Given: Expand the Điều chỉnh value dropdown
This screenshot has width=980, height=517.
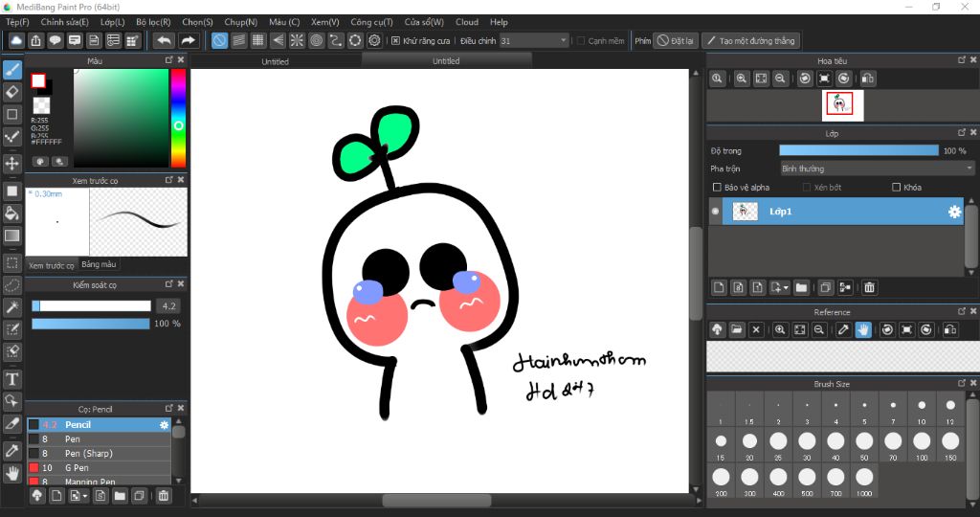Looking at the screenshot, I should click(x=563, y=41).
